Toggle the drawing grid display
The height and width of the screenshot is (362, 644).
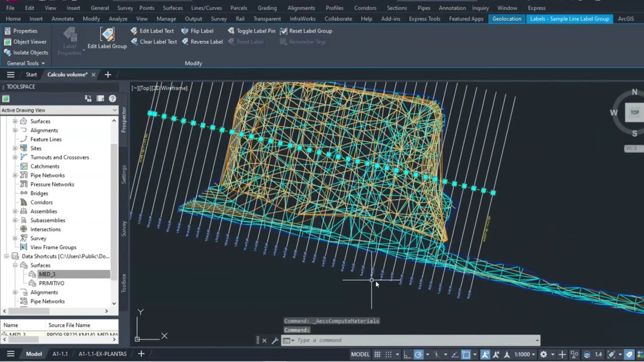377,354
